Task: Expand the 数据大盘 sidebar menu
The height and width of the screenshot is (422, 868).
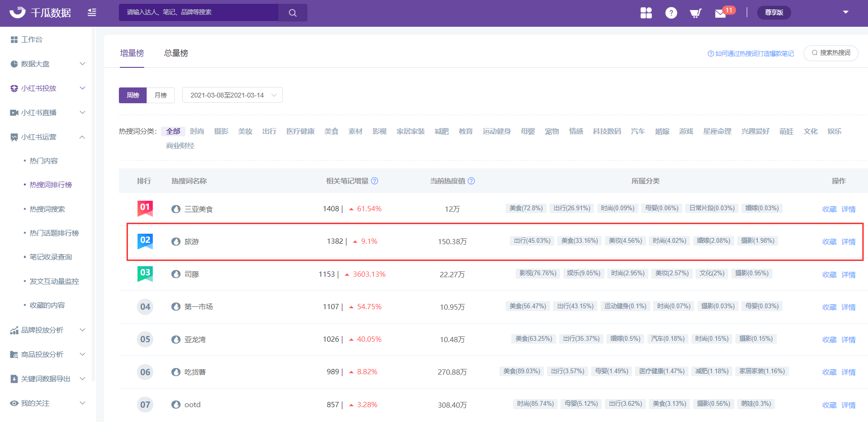Action: 83,64
